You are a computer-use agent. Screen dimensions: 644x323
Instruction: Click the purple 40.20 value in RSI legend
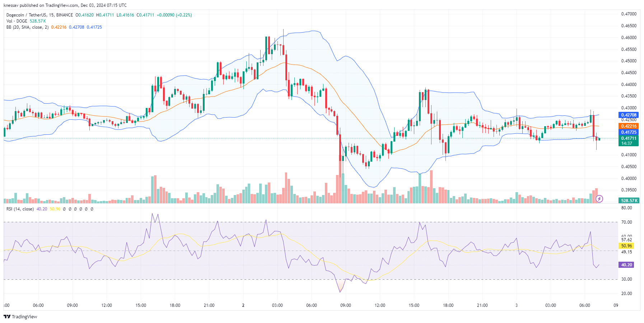point(42,209)
